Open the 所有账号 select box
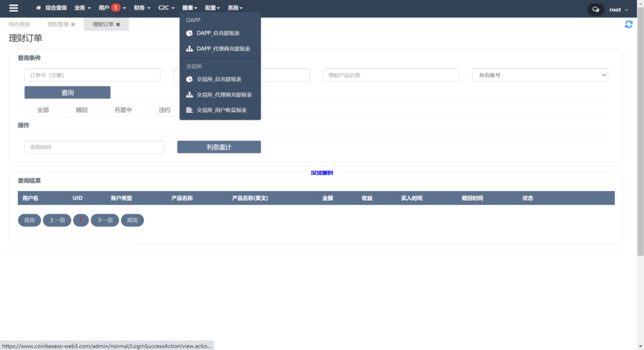This screenshot has width=644, height=350. [540, 75]
